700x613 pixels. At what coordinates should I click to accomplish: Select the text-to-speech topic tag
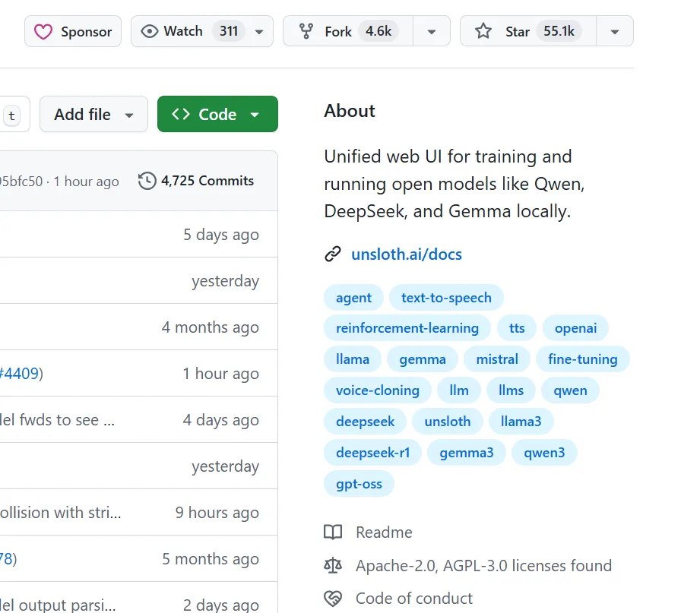[446, 297]
